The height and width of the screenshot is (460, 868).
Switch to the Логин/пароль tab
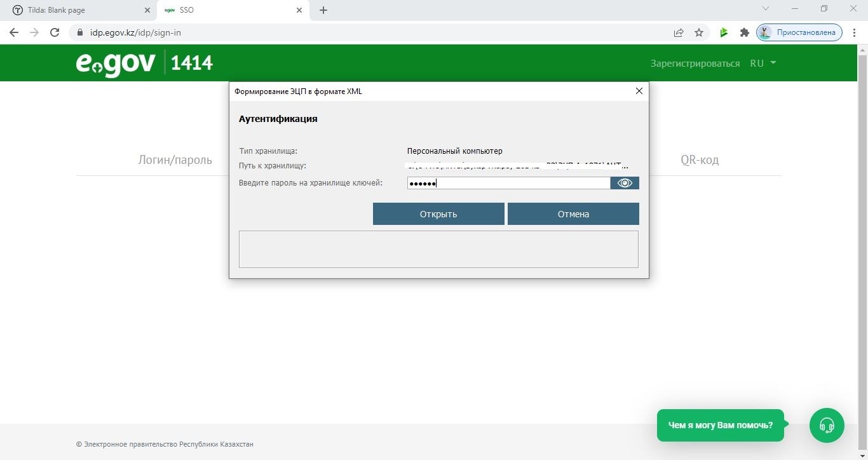click(175, 159)
